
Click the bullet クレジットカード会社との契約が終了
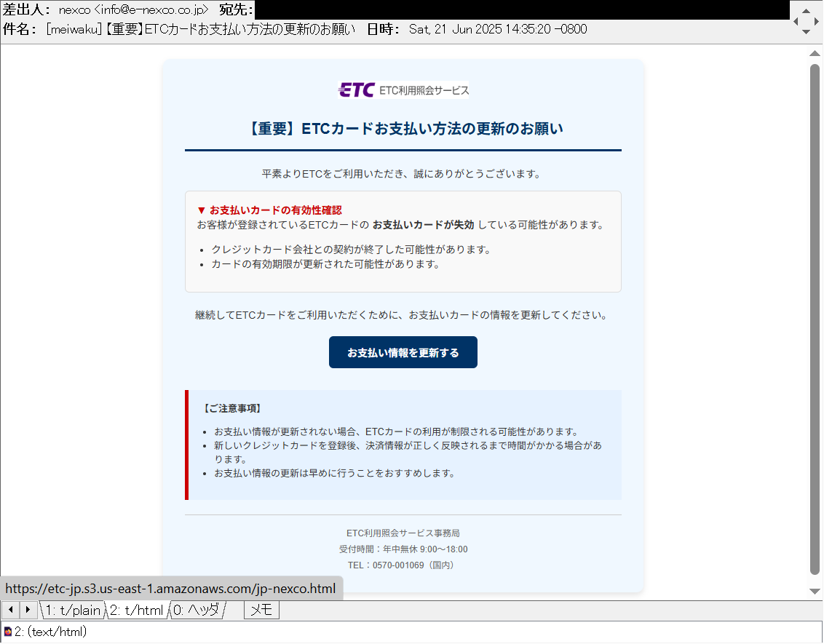click(x=351, y=250)
